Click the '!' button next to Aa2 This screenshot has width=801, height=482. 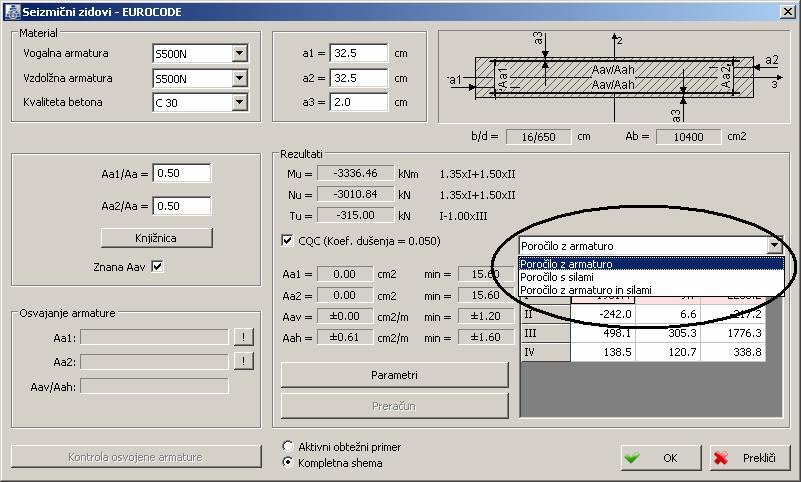pos(244,361)
